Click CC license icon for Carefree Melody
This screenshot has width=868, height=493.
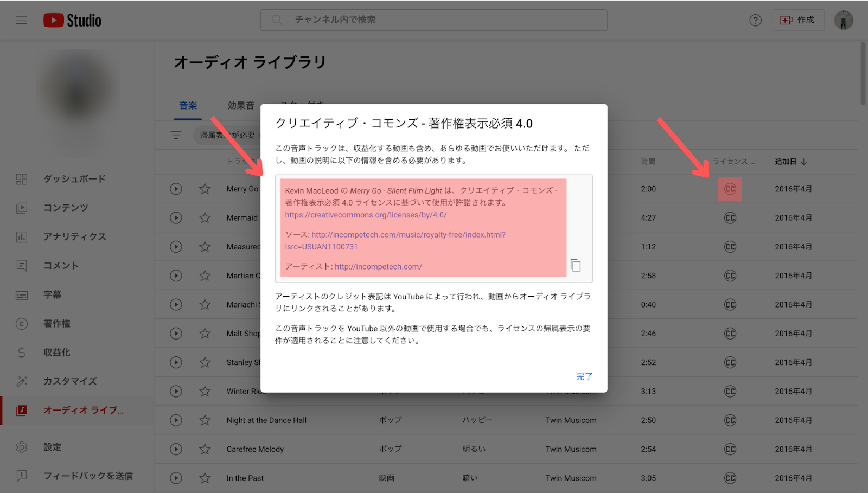pyautogui.click(x=730, y=449)
